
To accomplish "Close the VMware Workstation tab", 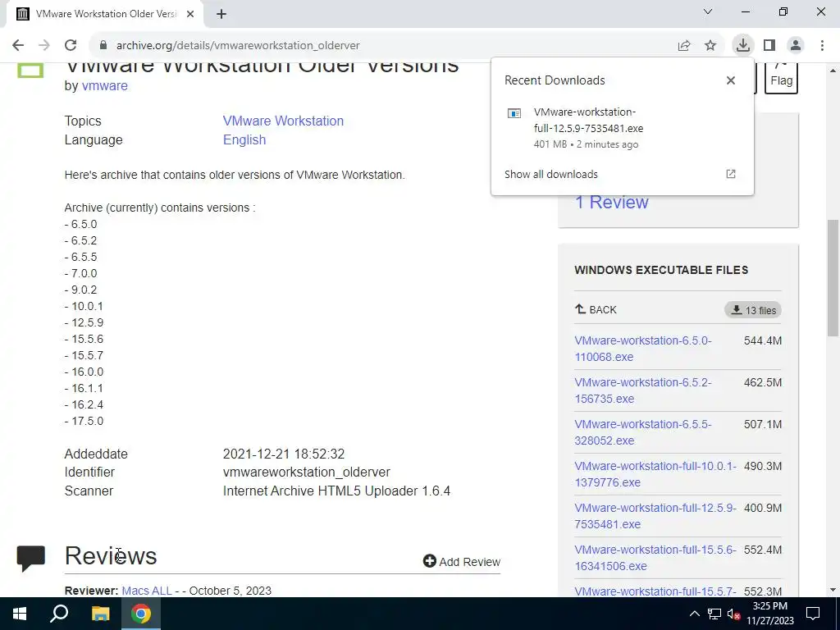I will click(x=190, y=14).
